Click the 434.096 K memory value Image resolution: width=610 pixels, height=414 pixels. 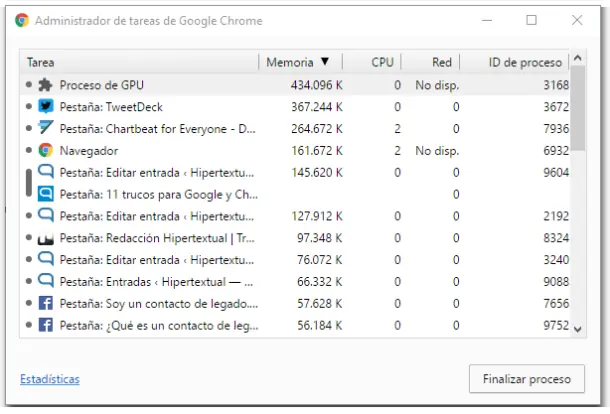[317, 85]
